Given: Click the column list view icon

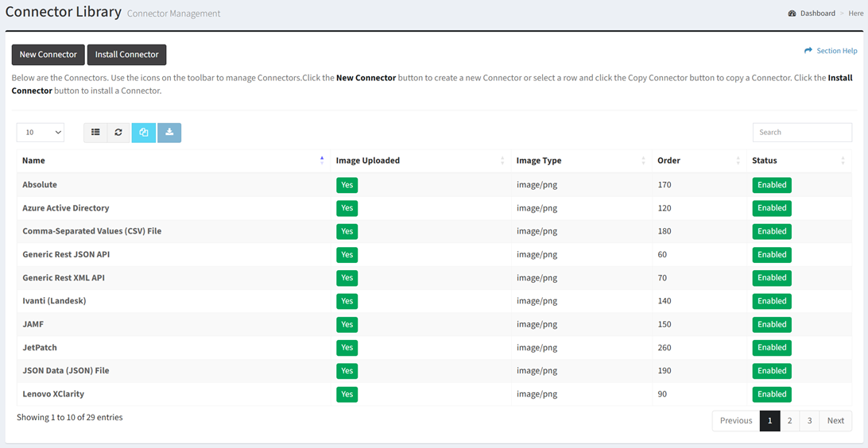Looking at the screenshot, I should 95,133.
